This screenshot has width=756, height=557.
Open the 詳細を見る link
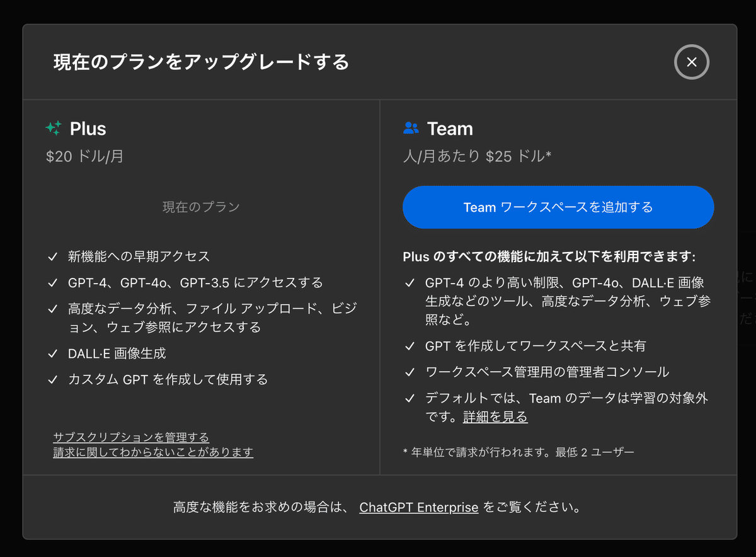tap(495, 417)
